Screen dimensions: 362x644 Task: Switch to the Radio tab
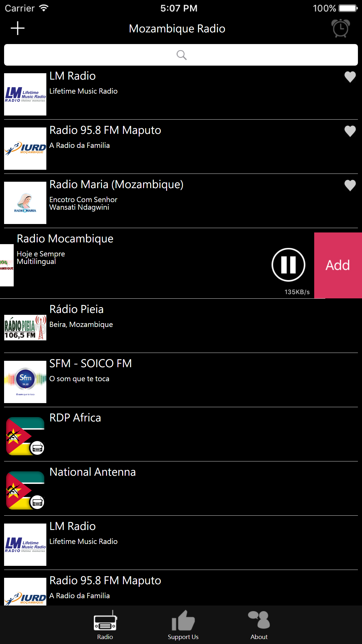click(x=105, y=625)
